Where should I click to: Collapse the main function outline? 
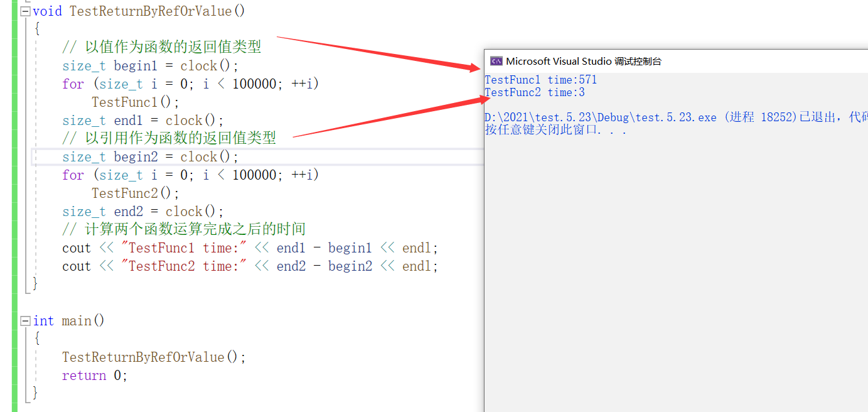pos(25,321)
